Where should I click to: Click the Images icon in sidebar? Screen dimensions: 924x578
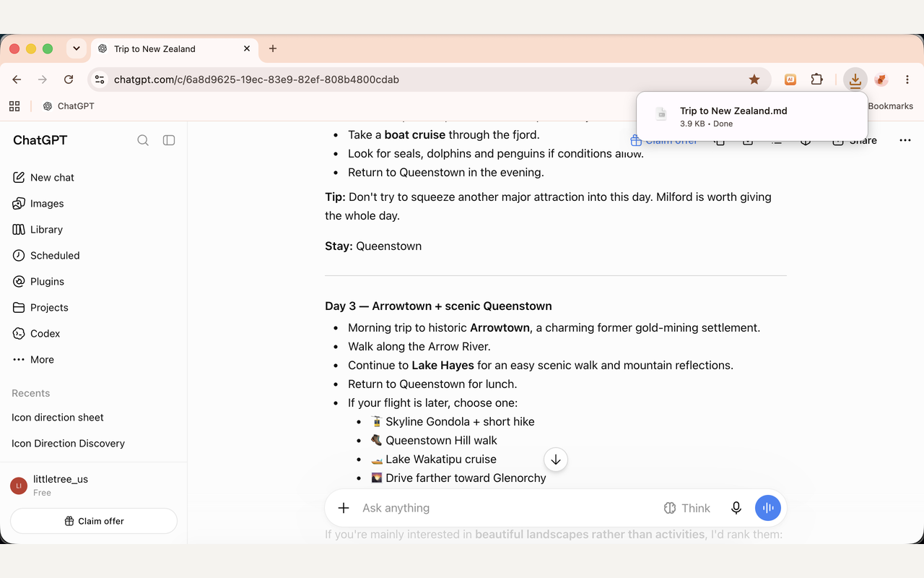point(19,204)
